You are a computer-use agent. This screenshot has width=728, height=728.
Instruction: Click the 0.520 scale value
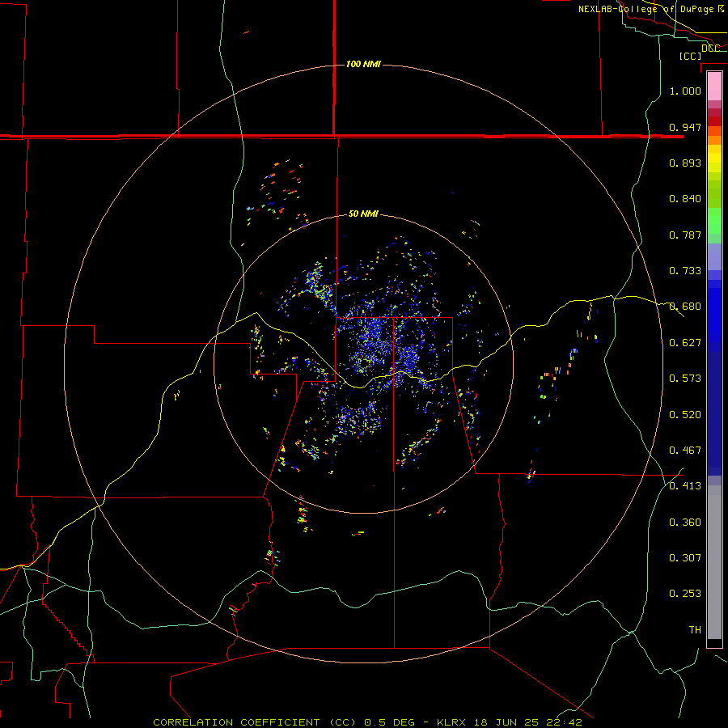[x=685, y=415]
